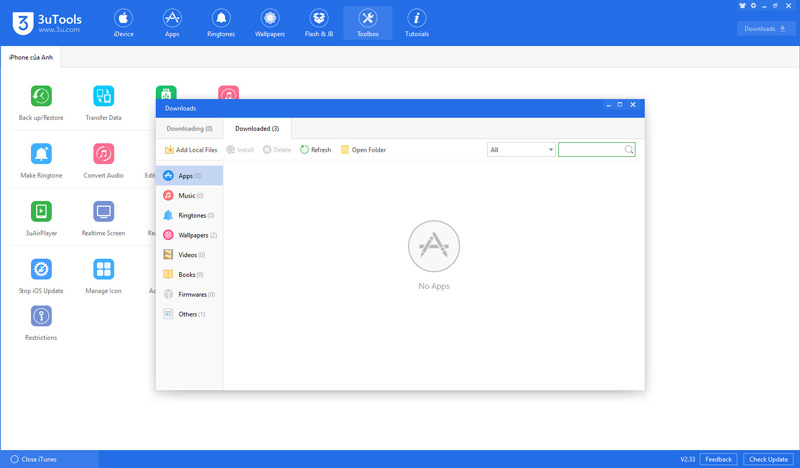The height and width of the screenshot is (468, 800).
Task: Launch Transfer Data tool
Action: click(104, 103)
